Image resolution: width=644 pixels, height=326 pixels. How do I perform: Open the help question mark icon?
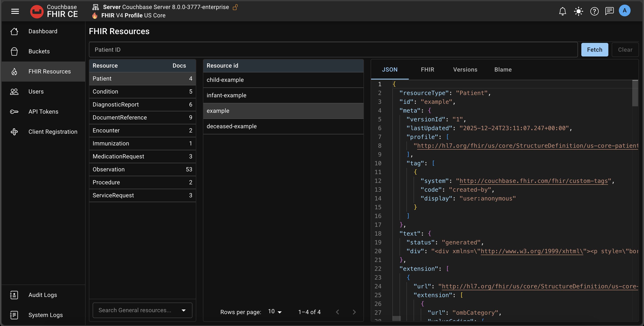pyautogui.click(x=594, y=11)
